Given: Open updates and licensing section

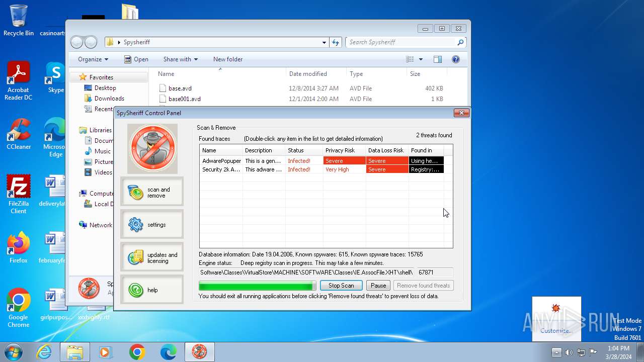Looking at the screenshot, I should click(152, 257).
